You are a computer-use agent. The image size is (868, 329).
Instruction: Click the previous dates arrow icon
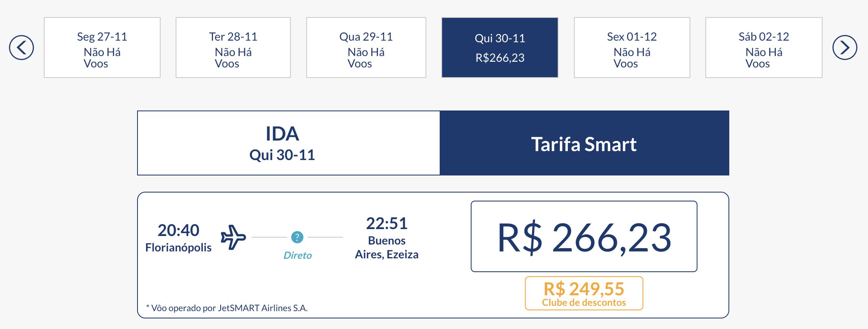pyautogui.click(x=21, y=48)
